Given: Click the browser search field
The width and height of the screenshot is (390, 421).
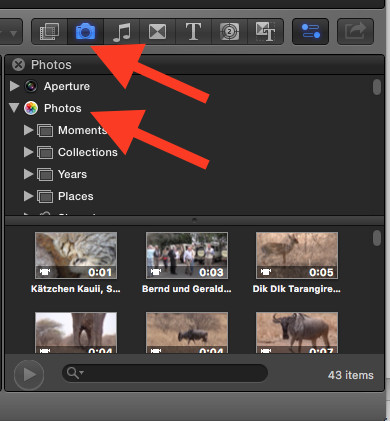Looking at the screenshot, I should pyautogui.click(x=165, y=373).
